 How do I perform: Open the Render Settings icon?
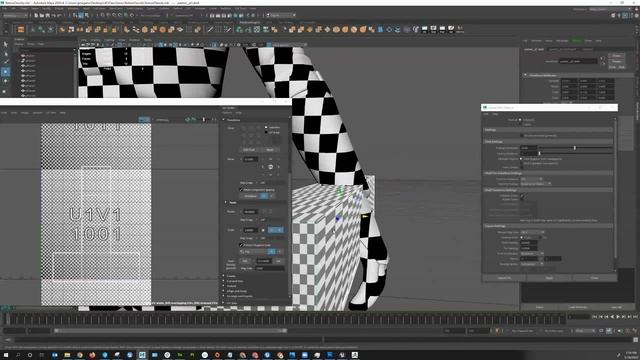pyautogui.click(x=229, y=16)
